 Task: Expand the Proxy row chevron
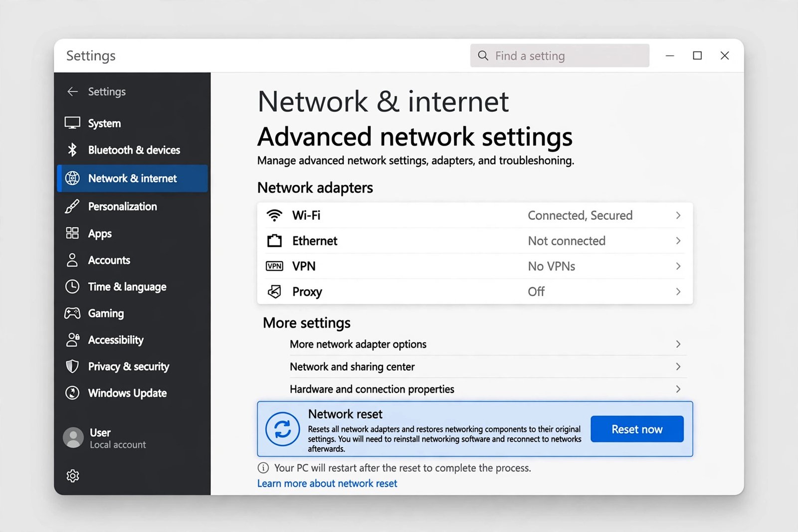(x=678, y=292)
